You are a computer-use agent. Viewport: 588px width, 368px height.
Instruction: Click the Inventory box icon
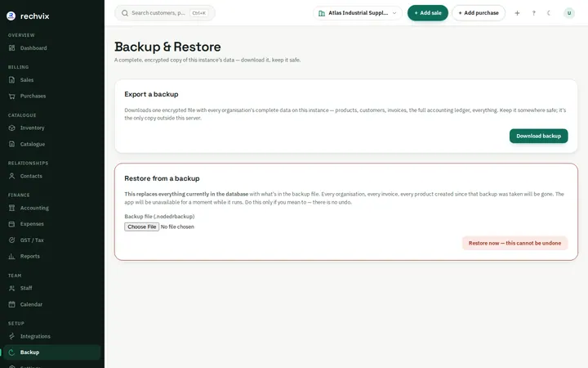(x=12, y=128)
